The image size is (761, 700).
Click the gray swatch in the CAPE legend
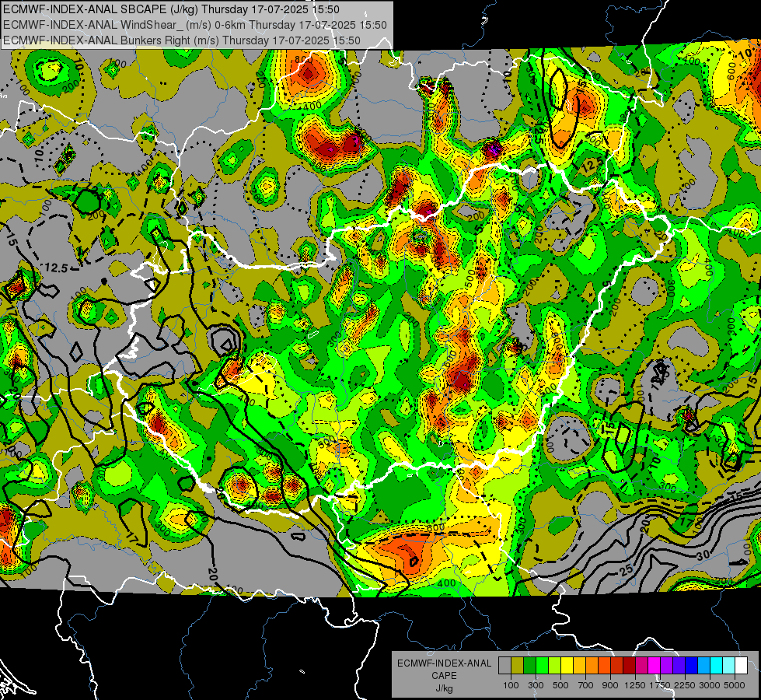point(504,666)
